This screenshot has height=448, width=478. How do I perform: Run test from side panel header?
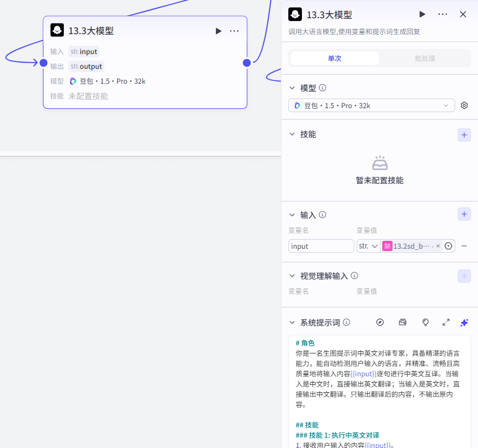pos(422,14)
